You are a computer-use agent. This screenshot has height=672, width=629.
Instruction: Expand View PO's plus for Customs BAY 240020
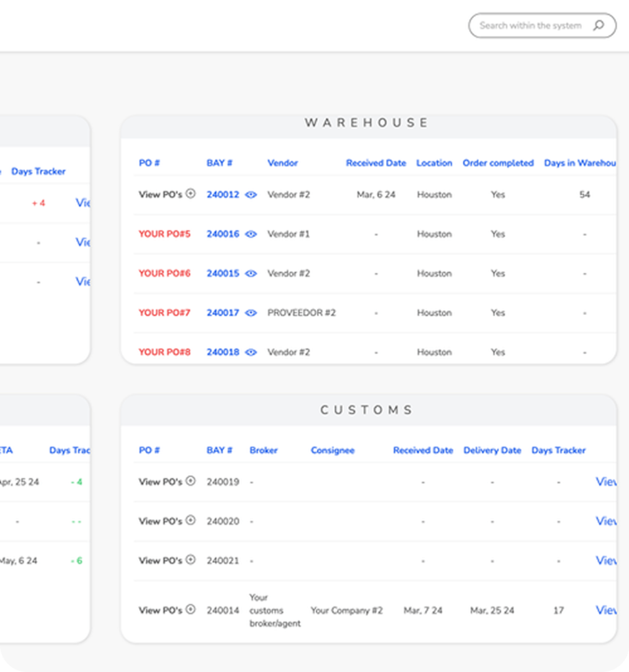[191, 520]
